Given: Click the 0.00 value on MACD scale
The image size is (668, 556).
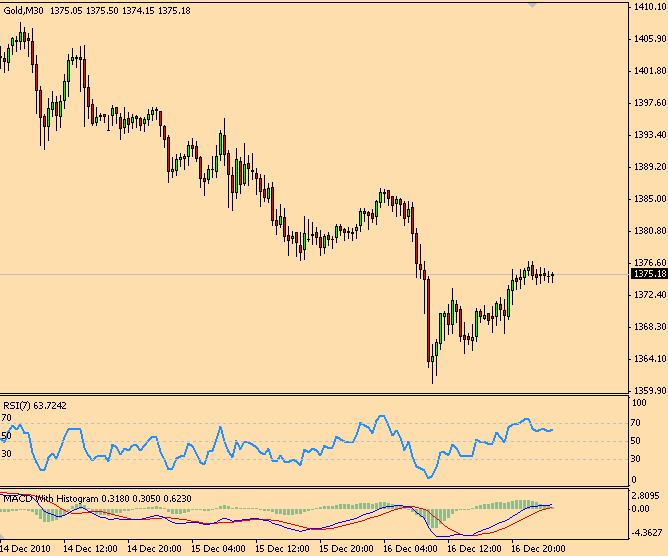Looking at the screenshot, I should (641, 509).
